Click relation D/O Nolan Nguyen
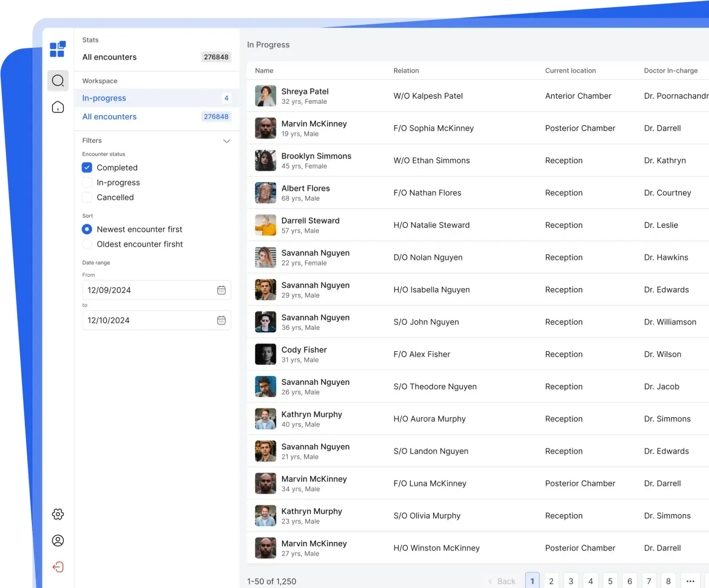709x588 pixels. point(428,257)
